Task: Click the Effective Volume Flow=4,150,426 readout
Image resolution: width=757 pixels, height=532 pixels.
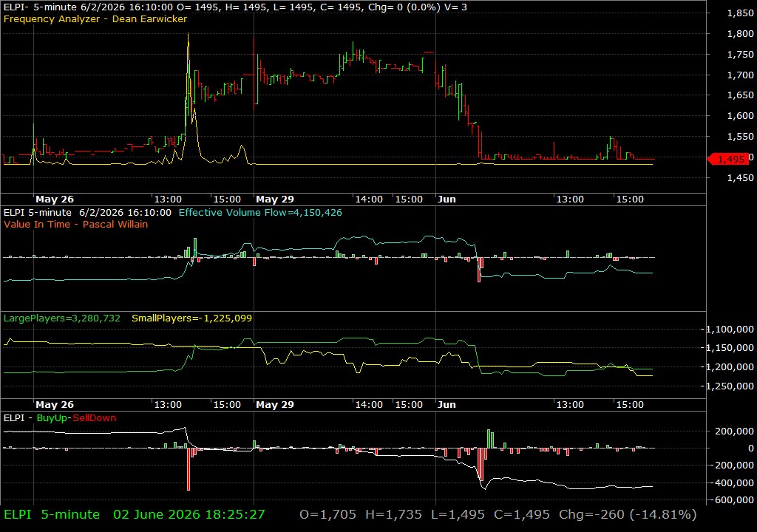Action: click(x=260, y=212)
